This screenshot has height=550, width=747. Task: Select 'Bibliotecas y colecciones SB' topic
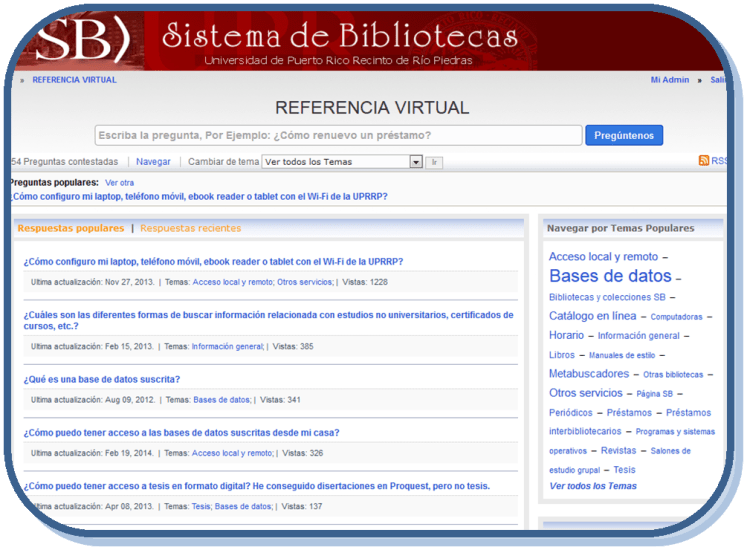tap(607, 297)
